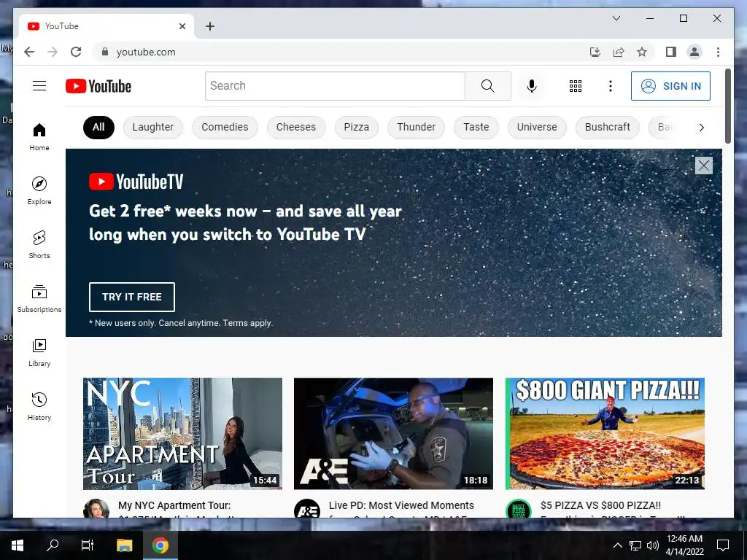Click 'My NYC Apartment Tour:' title
Image resolution: width=747 pixels, height=560 pixels.
pyautogui.click(x=174, y=505)
